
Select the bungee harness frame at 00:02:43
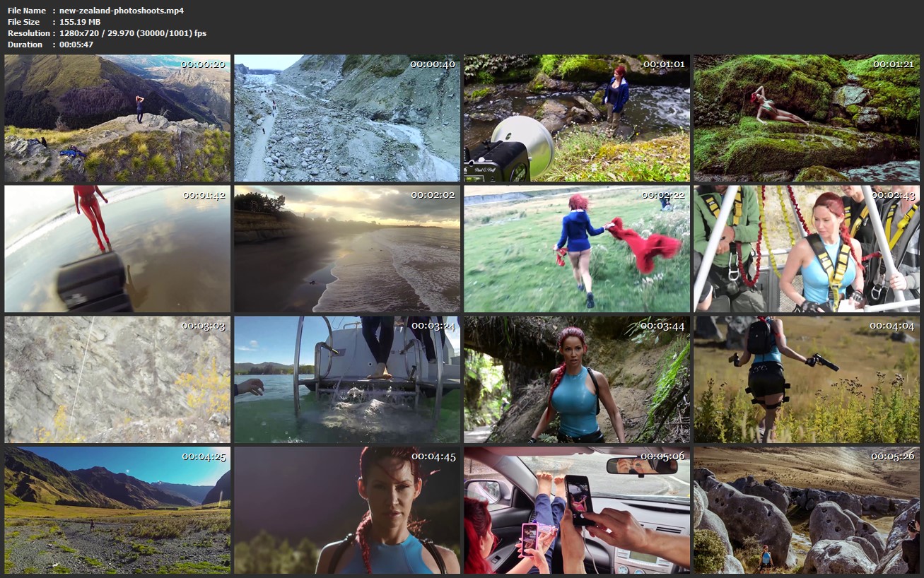[x=807, y=249]
